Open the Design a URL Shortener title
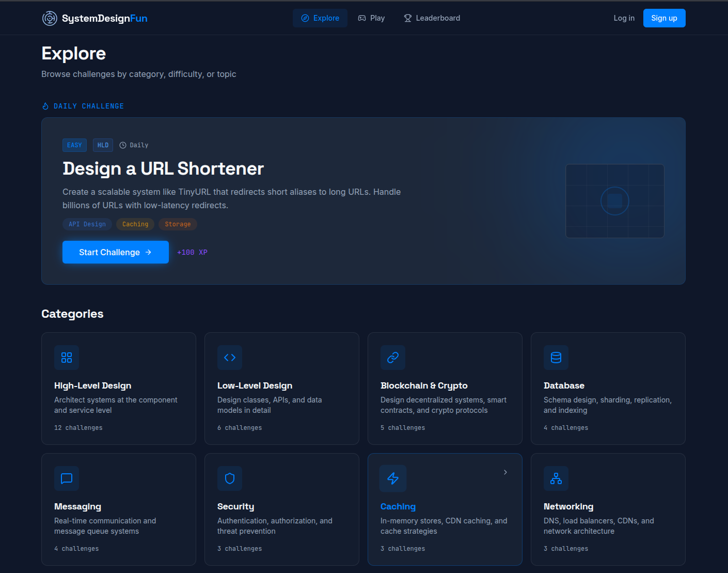This screenshot has width=728, height=573. pyautogui.click(x=163, y=168)
